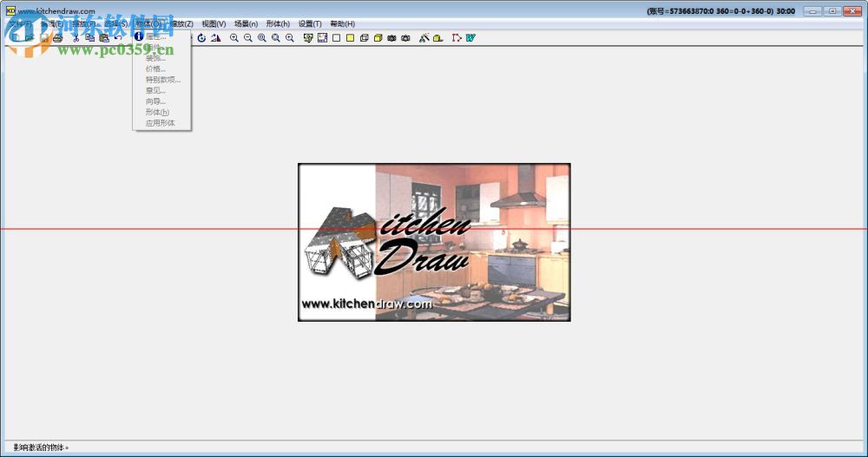Click the Paste clipboard toolbar icon
This screenshot has width=868, height=457.
coord(104,38)
